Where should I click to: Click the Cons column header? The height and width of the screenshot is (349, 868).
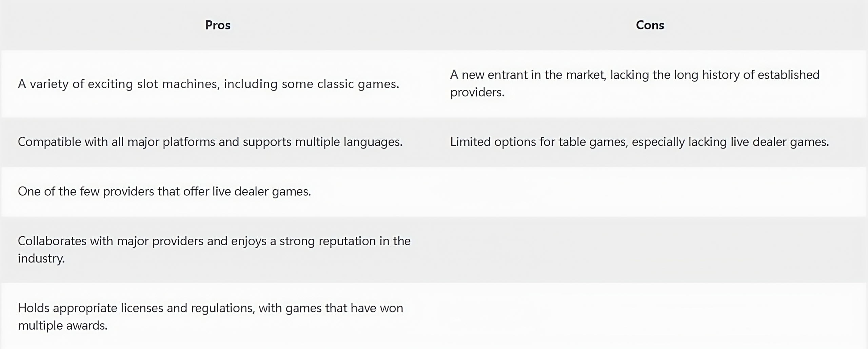click(650, 25)
